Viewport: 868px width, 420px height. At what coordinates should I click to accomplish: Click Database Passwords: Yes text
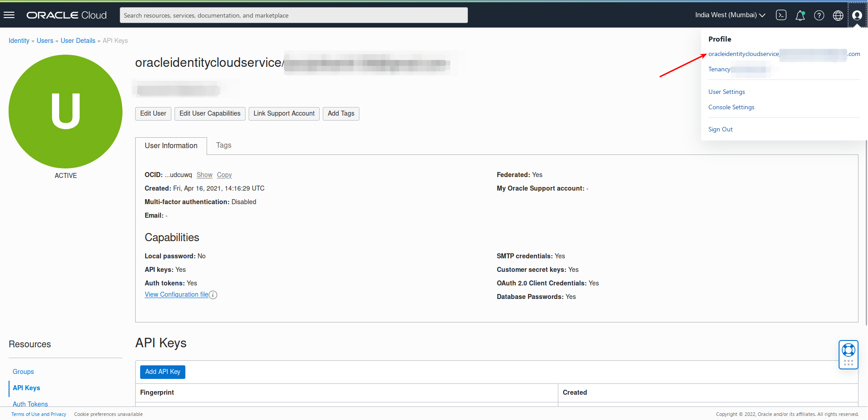[536, 297]
